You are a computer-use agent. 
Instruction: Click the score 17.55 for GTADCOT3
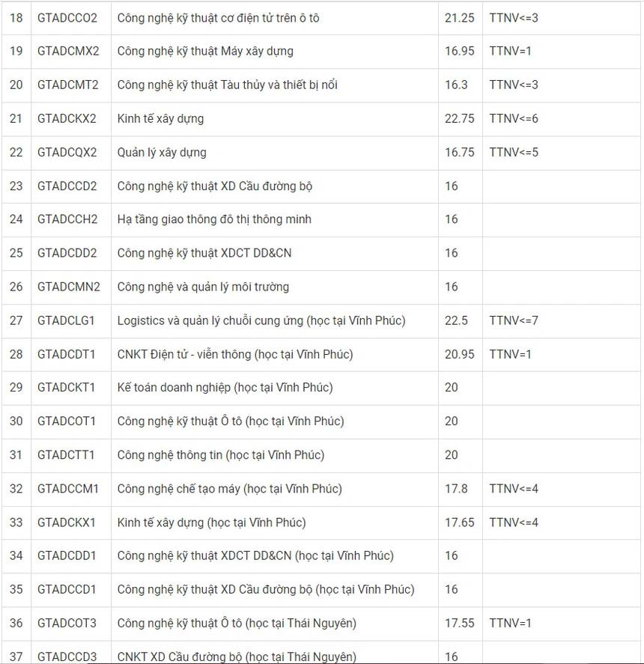(459, 623)
